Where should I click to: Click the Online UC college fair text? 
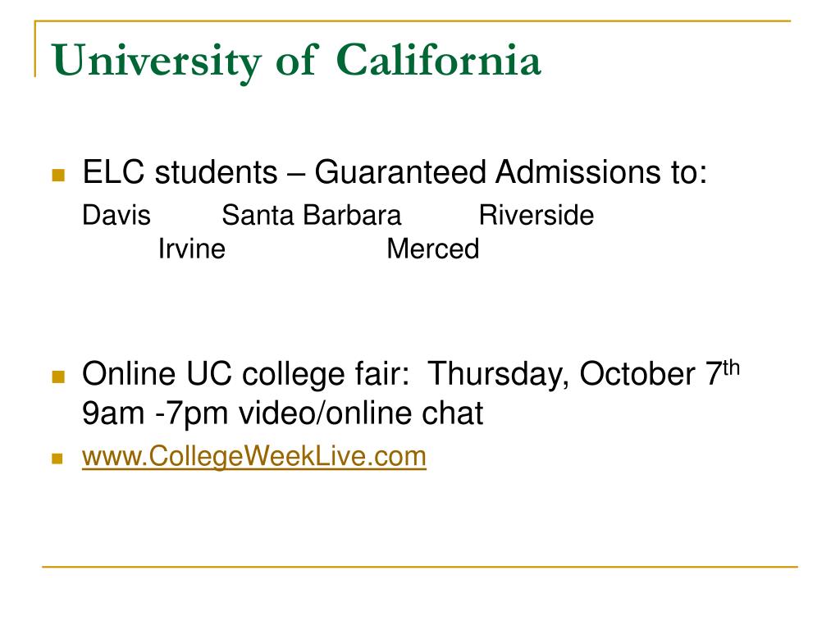pyautogui.click(x=246, y=374)
